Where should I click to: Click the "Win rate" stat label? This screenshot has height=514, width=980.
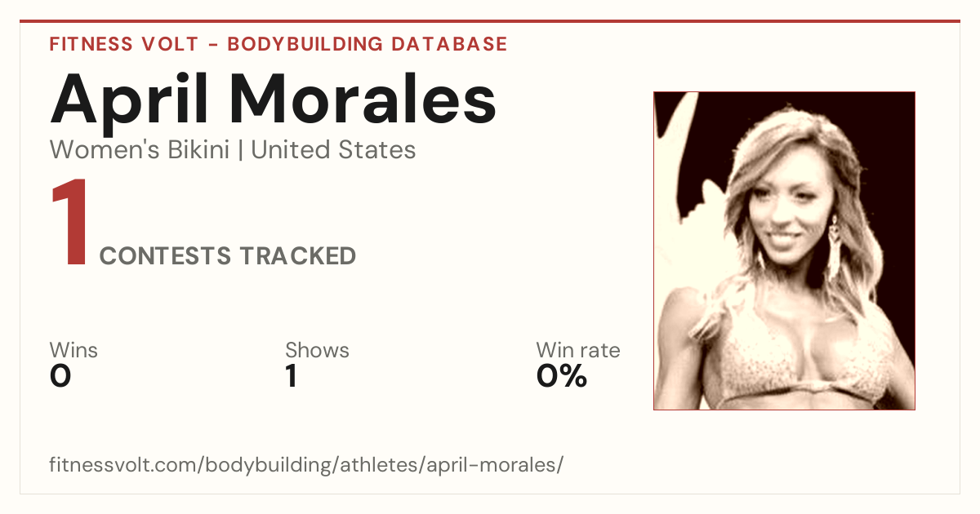578,351
